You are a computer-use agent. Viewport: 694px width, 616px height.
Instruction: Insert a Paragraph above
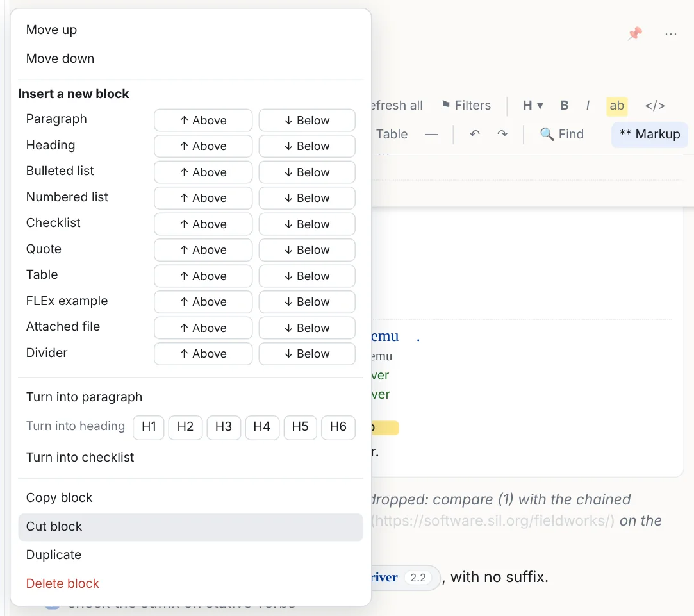(x=203, y=121)
